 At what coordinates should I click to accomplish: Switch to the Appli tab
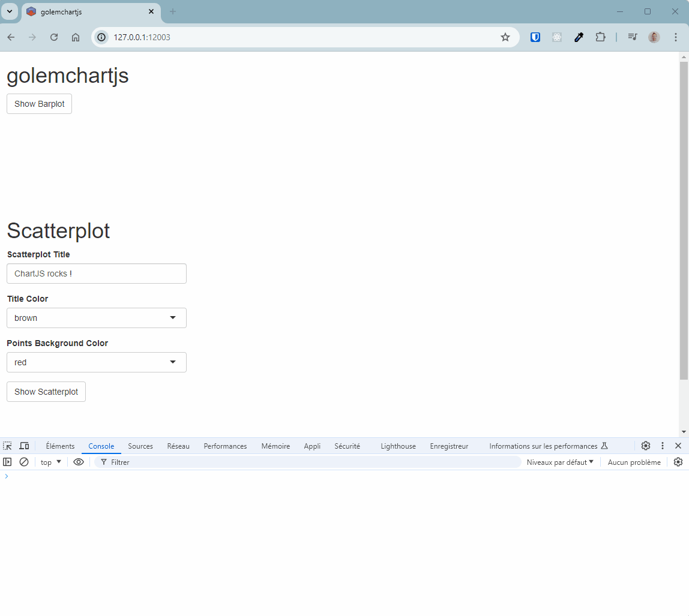click(312, 446)
